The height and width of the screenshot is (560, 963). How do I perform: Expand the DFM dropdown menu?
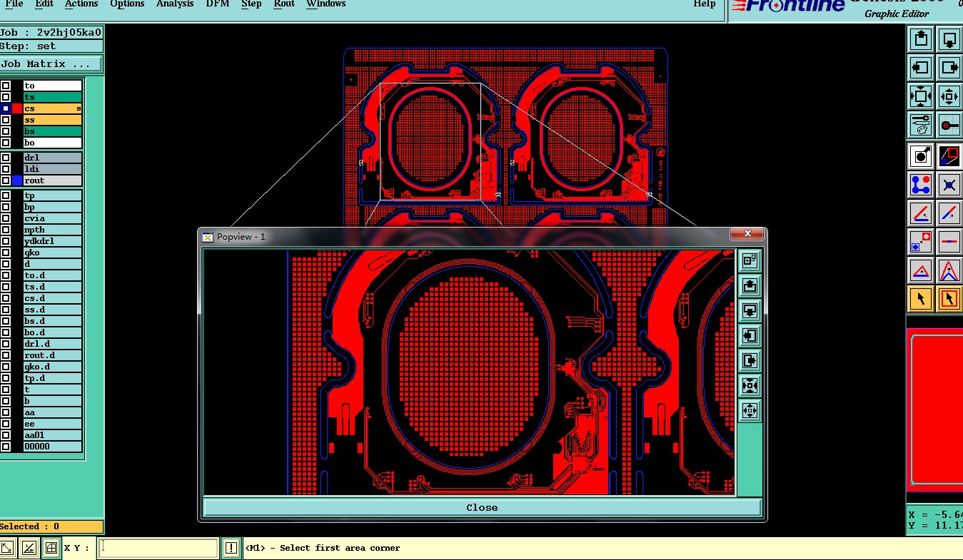[x=217, y=4]
